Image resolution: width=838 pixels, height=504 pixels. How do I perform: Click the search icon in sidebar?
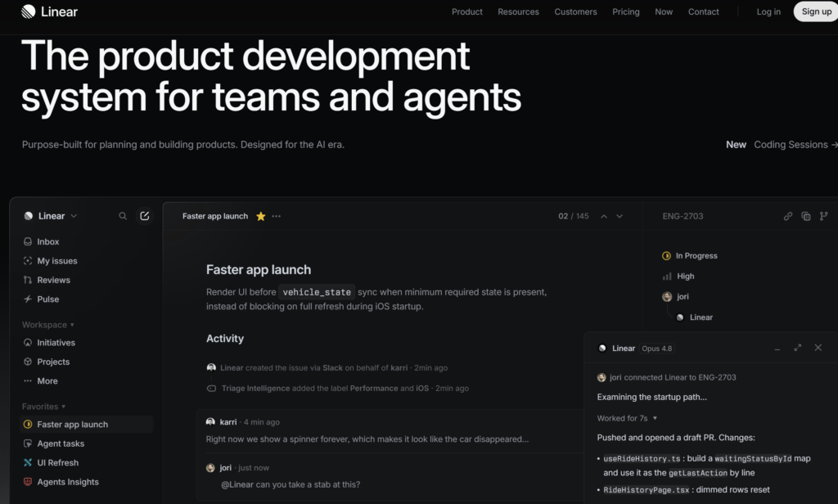click(123, 216)
